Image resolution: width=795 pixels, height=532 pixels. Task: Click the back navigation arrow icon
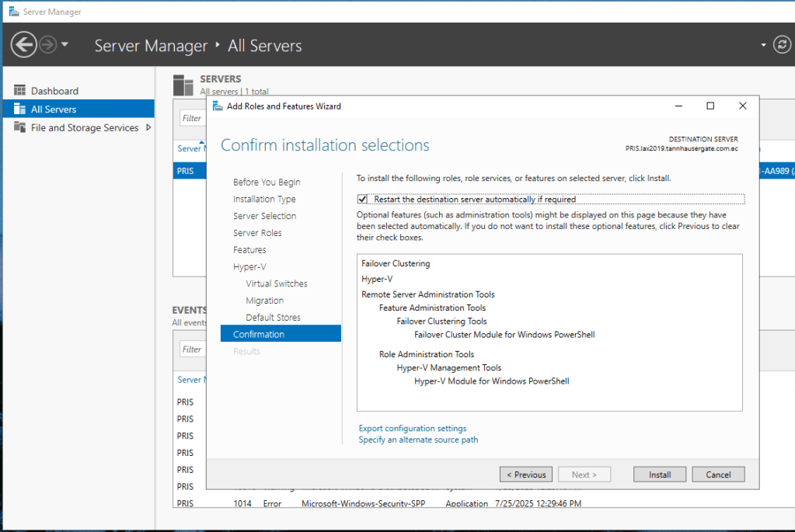click(24, 45)
